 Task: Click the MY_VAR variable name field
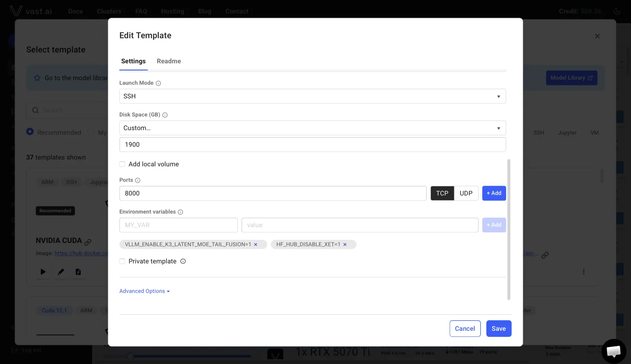[x=178, y=225]
